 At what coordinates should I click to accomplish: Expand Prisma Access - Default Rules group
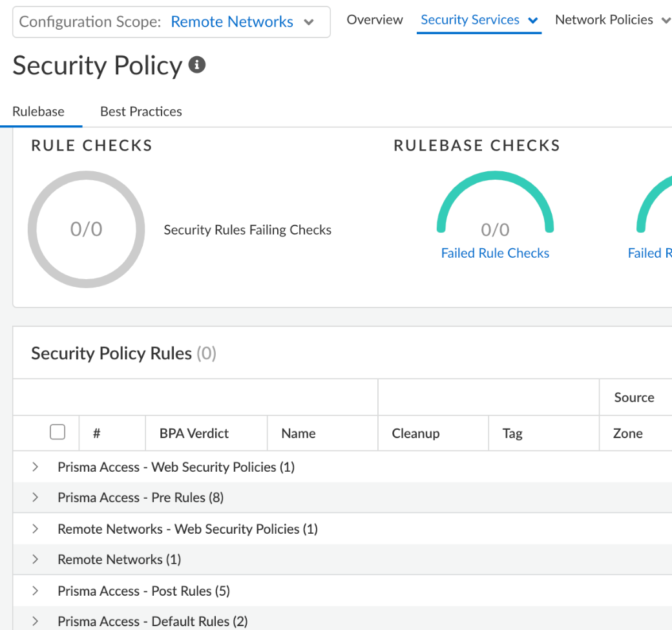[36, 622]
